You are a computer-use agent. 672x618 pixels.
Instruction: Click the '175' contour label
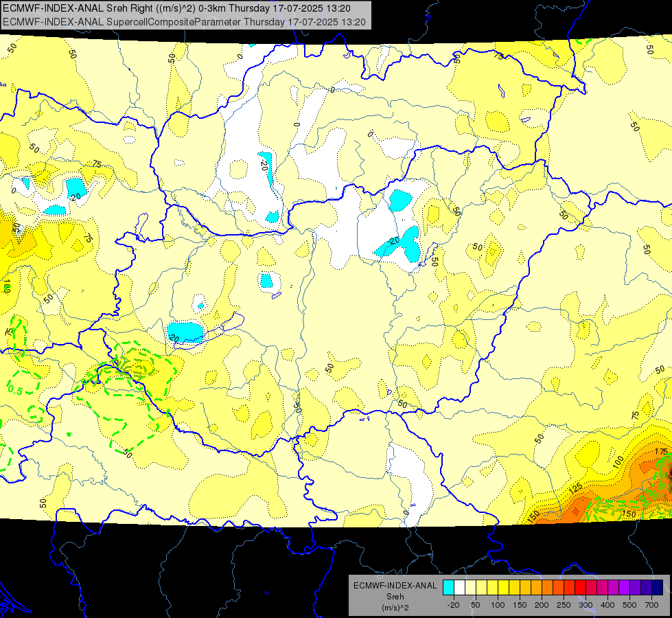click(x=662, y=452)
